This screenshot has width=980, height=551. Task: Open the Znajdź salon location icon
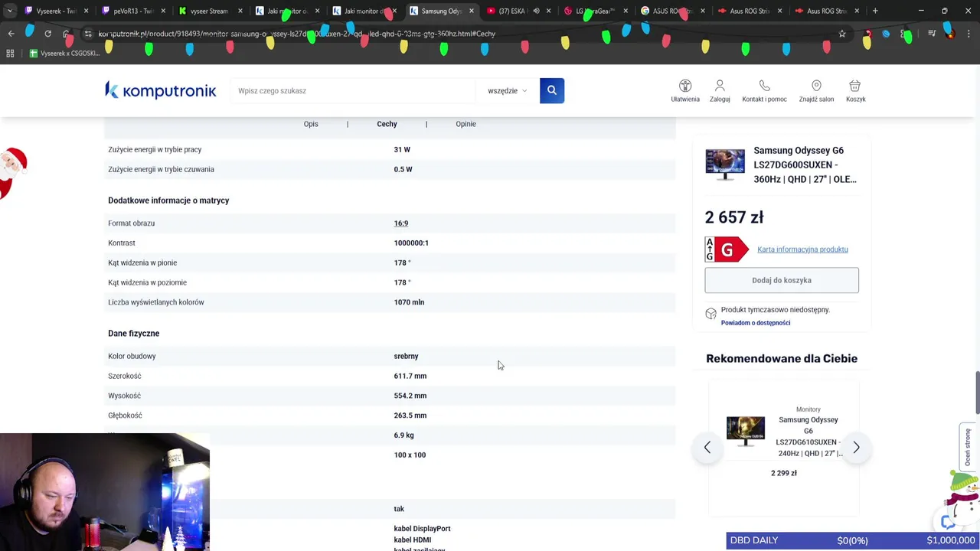816,90
